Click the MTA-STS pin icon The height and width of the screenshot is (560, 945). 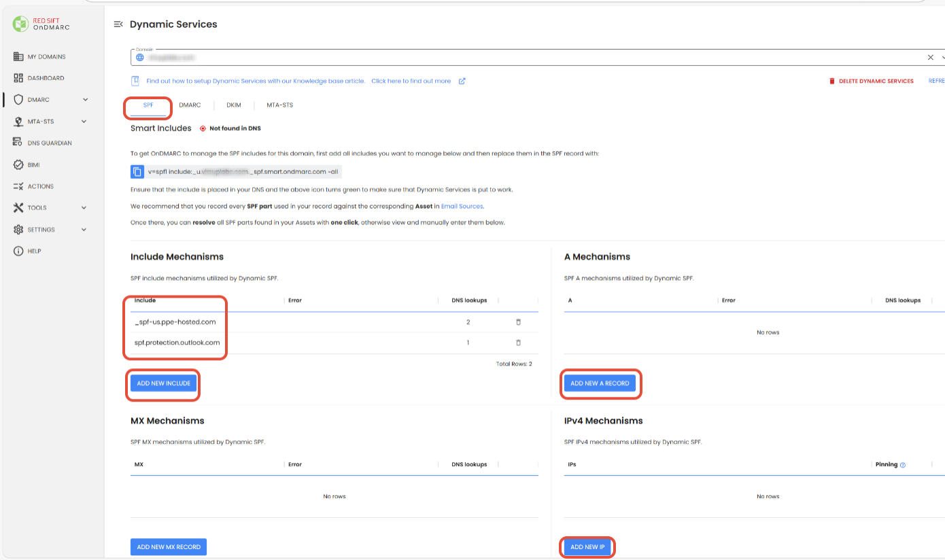pos(18,122)
